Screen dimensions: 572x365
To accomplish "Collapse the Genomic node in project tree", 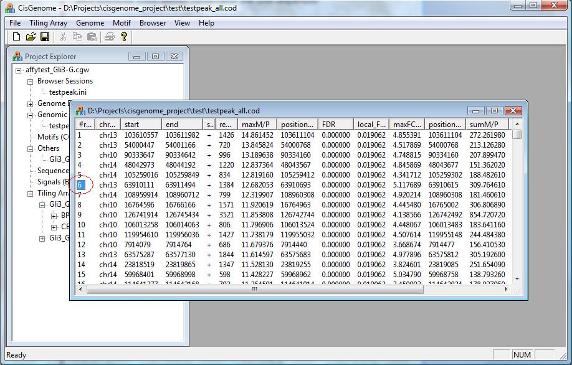I will coord(30,115).
